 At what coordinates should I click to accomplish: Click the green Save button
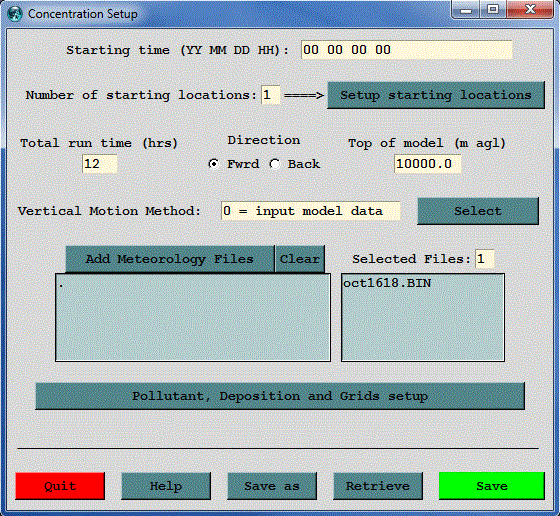(x=492, y=486)
